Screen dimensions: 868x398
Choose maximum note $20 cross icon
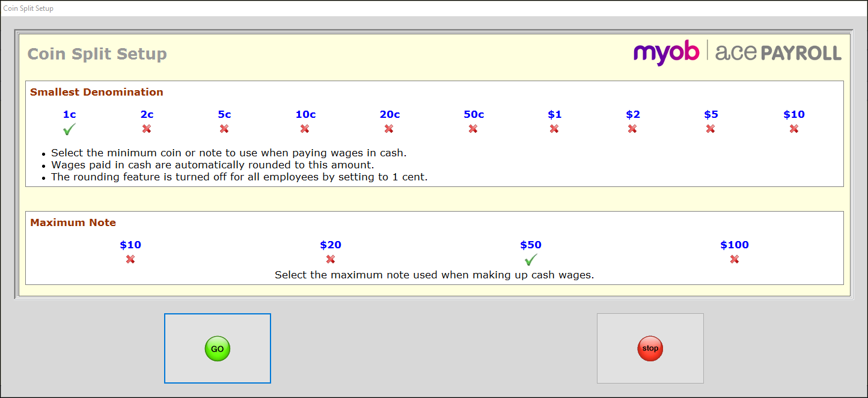point(331,259)
